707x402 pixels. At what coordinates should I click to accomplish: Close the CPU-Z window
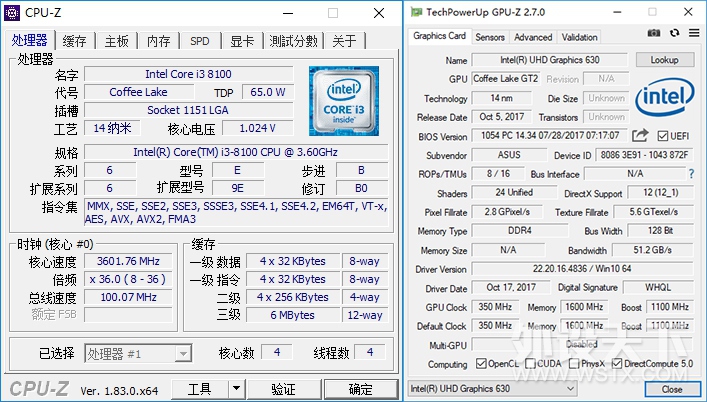[x=379, y=13]
